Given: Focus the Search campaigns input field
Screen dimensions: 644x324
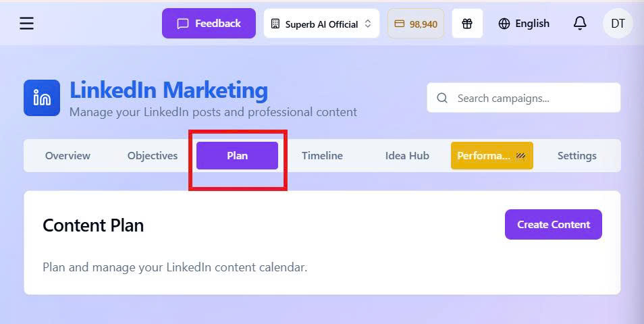Looking at the screenshot, I should (533, 98).
